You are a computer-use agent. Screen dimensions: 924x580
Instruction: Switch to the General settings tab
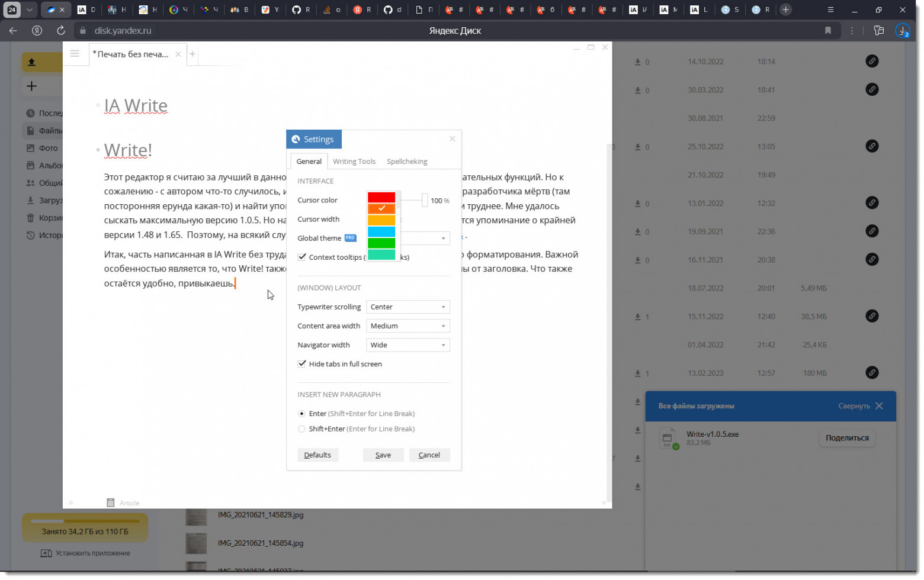click(x=309, y=162)
